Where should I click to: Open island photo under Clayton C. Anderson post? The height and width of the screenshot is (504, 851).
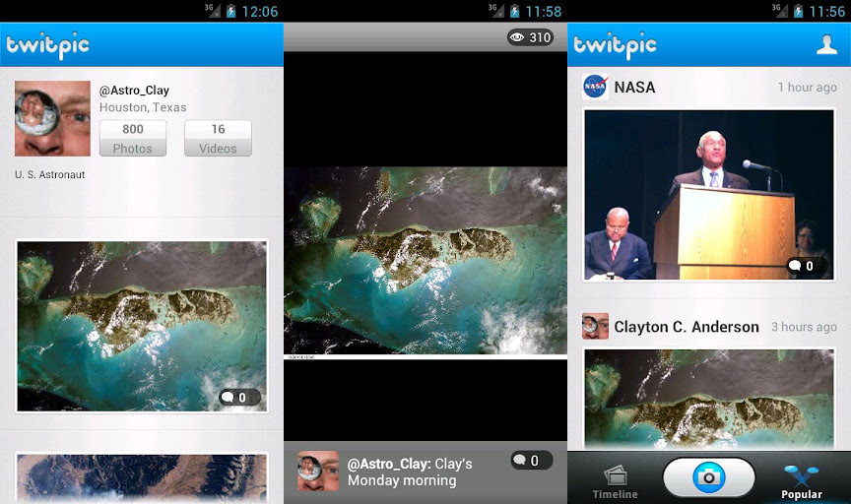(709, 399)
